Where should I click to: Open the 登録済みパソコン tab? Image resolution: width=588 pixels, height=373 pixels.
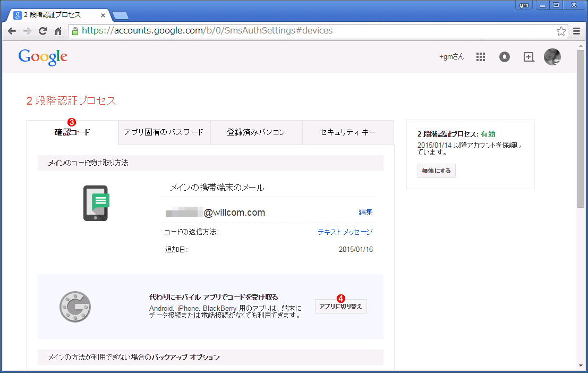[x=256, y=132]
